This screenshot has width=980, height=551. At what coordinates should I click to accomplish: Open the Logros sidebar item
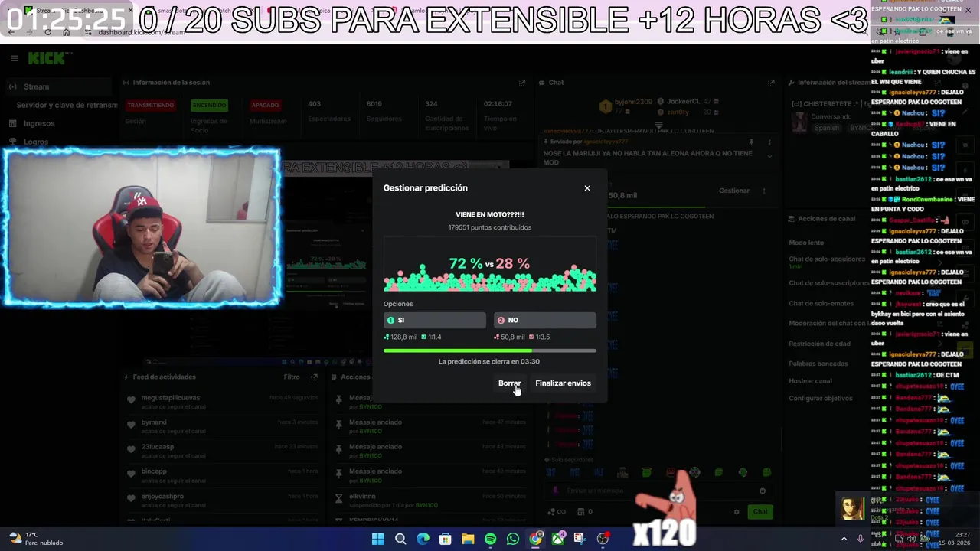(x=35, y=142)
